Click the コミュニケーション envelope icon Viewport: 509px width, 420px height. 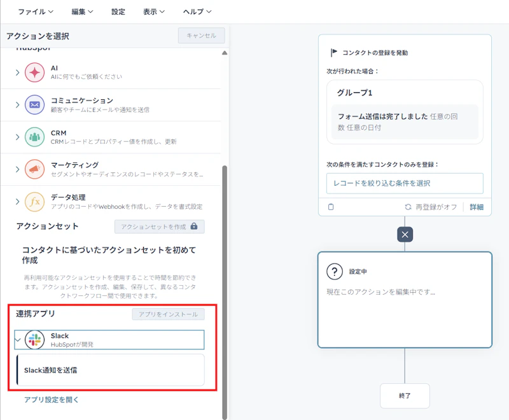pos(35,104)
